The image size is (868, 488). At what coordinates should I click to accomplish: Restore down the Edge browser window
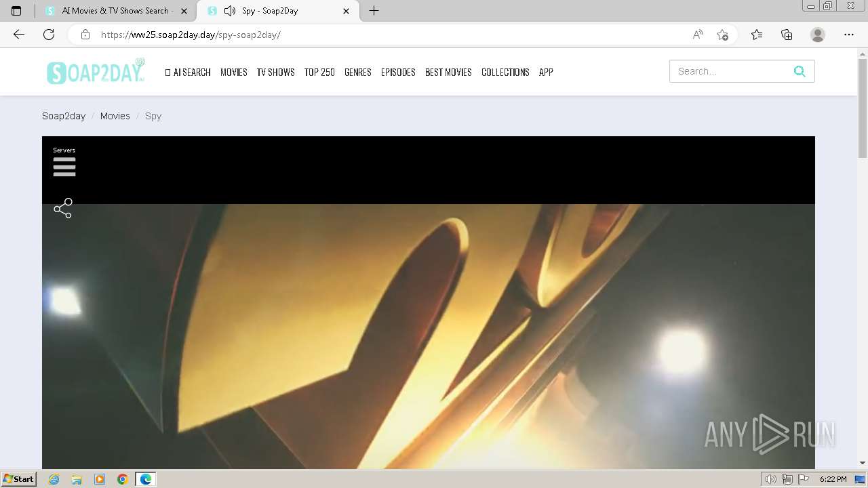coord(827,6)
